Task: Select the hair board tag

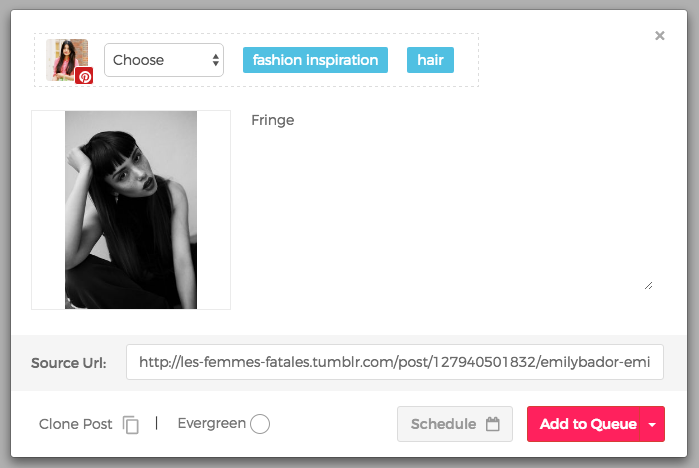Action: (430, 60)
